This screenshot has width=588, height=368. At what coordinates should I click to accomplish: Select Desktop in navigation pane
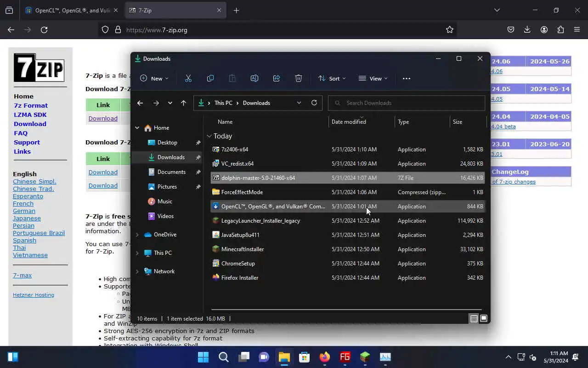click(x=167, y=143)
